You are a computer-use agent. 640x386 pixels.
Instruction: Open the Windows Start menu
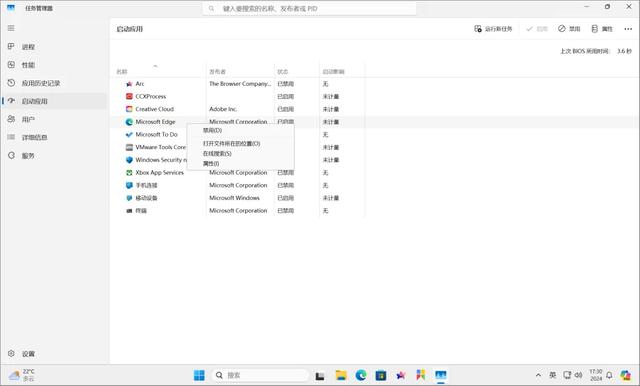click(199, 375)
